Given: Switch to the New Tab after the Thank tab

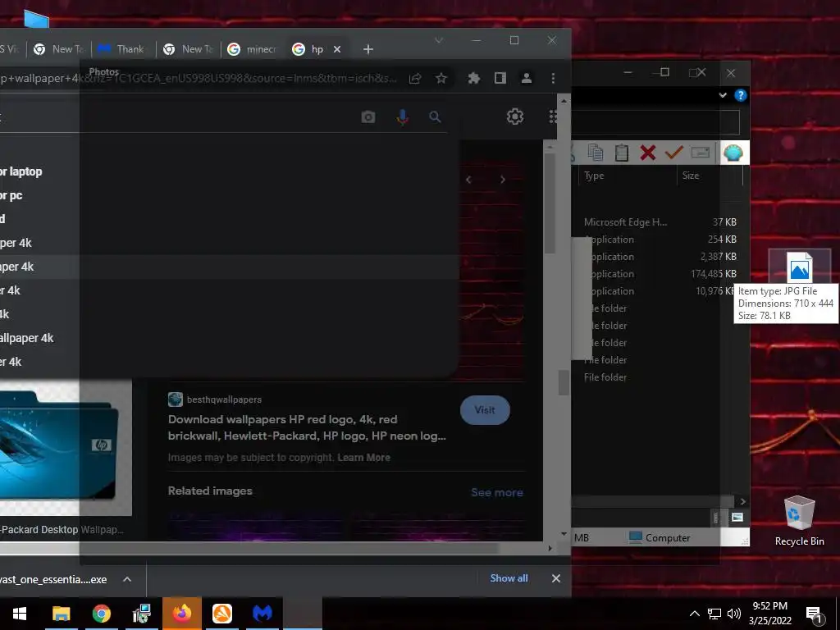Looking at the screenshot, I should pos(189,49).
